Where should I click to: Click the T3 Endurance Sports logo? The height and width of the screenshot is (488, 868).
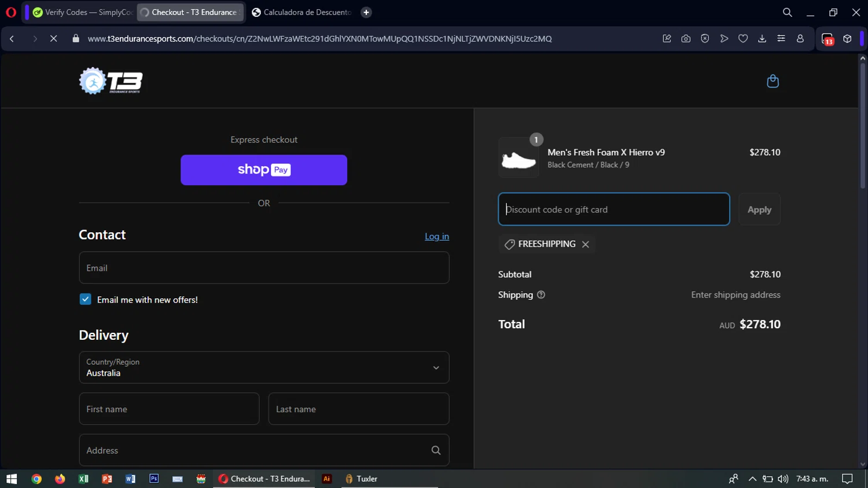[x=111, y=81]
